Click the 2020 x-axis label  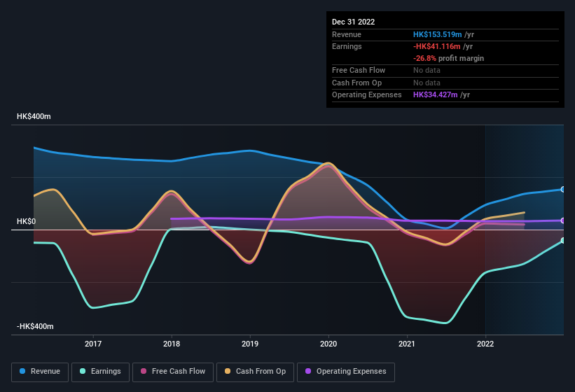328,344
